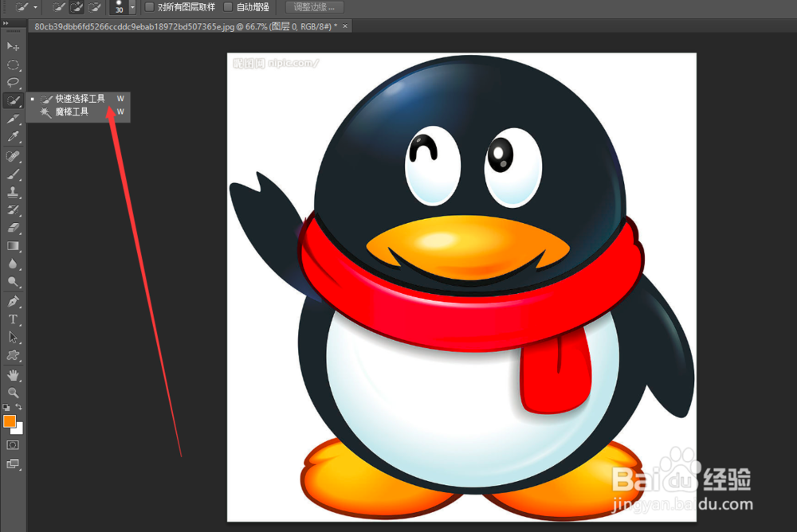
Task: Select the Blur tool
Action: coord(13,264)
